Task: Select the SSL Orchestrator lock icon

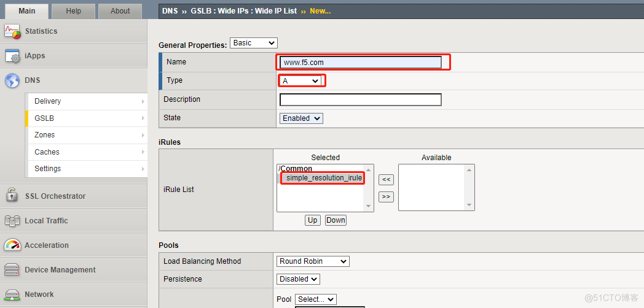Action: (x=12, y=196)
